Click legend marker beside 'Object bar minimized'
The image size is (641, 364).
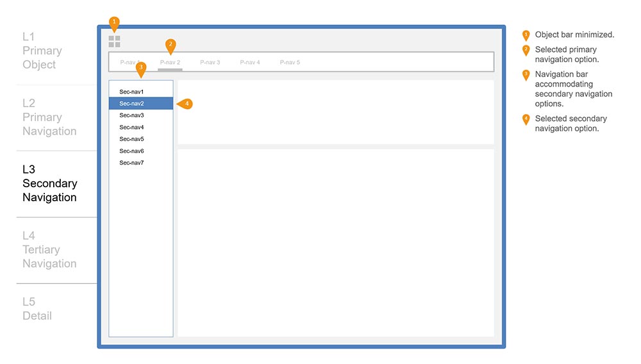coord(526,35)
